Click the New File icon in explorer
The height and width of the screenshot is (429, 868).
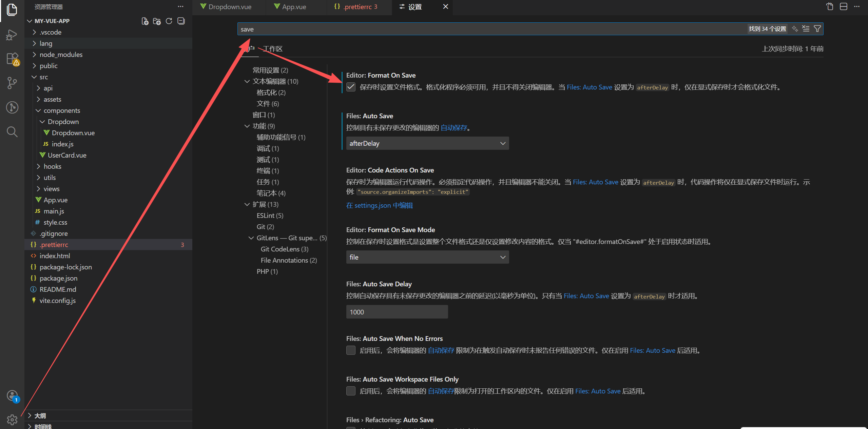[x=145, y=21]
